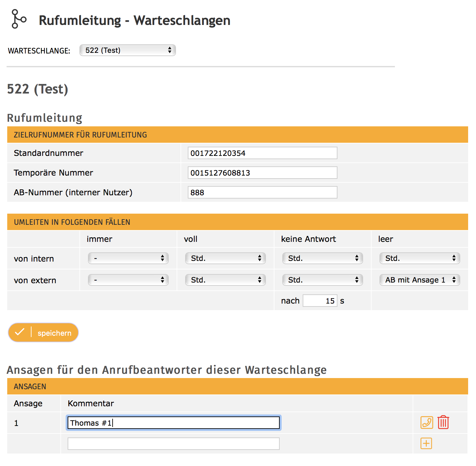
Task: Open 'keine Antwort' dropdown for von intern
Action: tap(323, 258)
